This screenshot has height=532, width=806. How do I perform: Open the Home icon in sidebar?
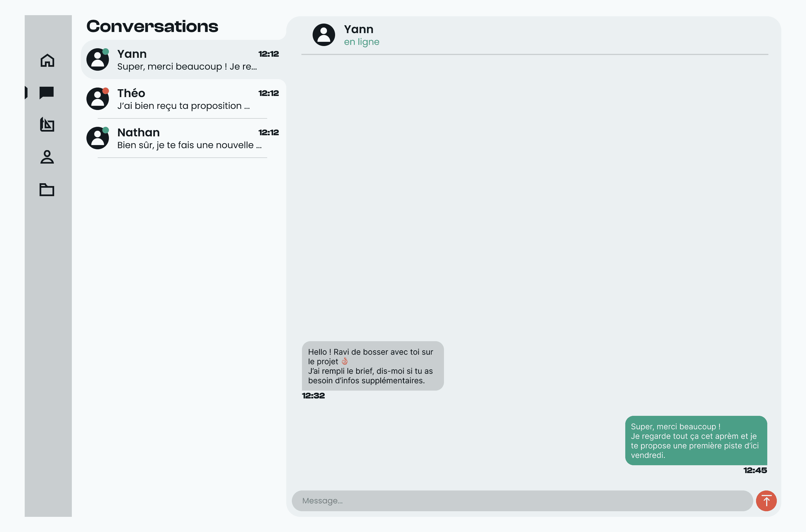47,60
